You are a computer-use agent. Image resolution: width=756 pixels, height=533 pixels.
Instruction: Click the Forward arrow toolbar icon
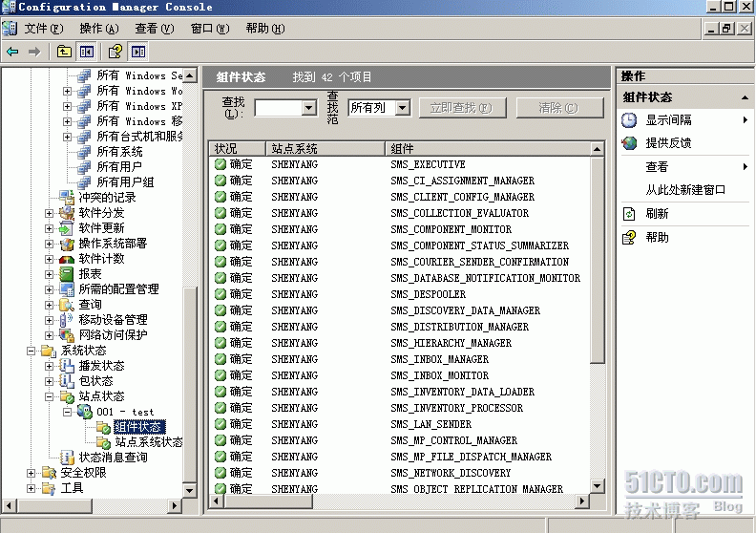tap(34, 52)
